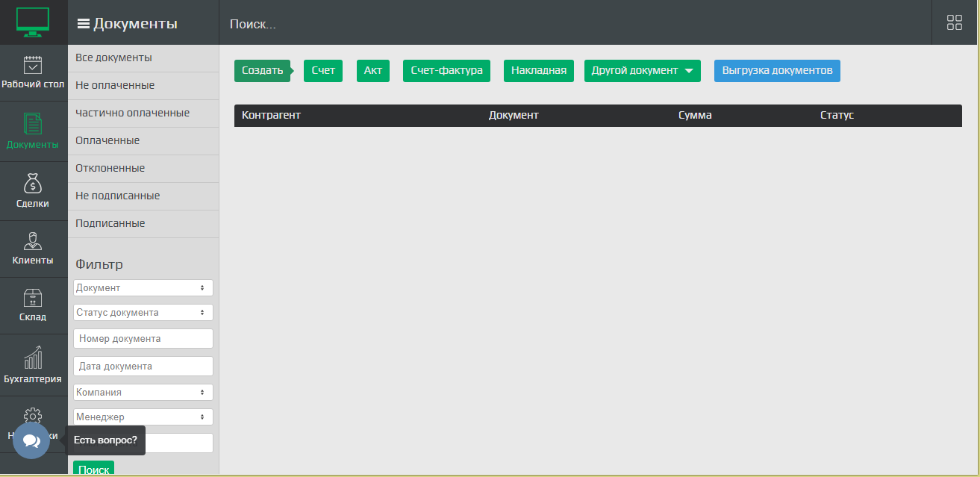Select Не оплаченные menu item

click(x=143, y=86)
